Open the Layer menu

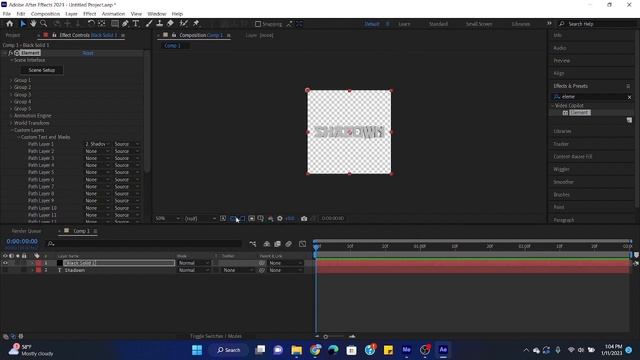coord(71,14)
